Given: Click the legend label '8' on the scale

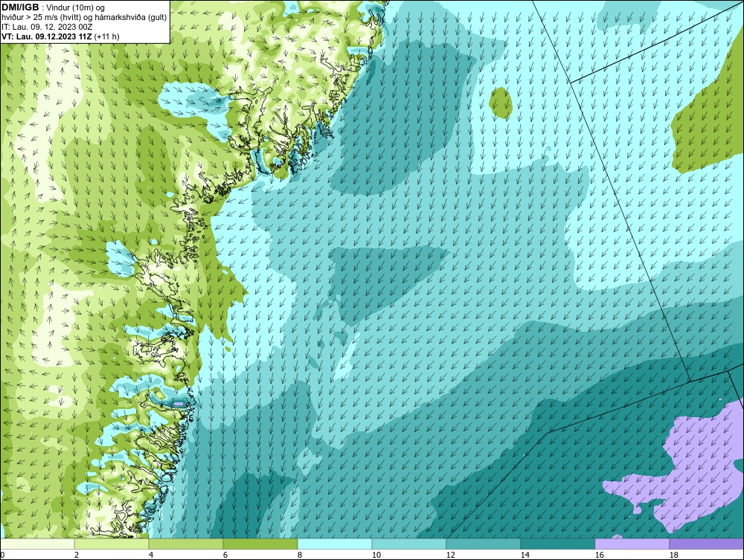Looking at the screenshot, I should [299, 555].
